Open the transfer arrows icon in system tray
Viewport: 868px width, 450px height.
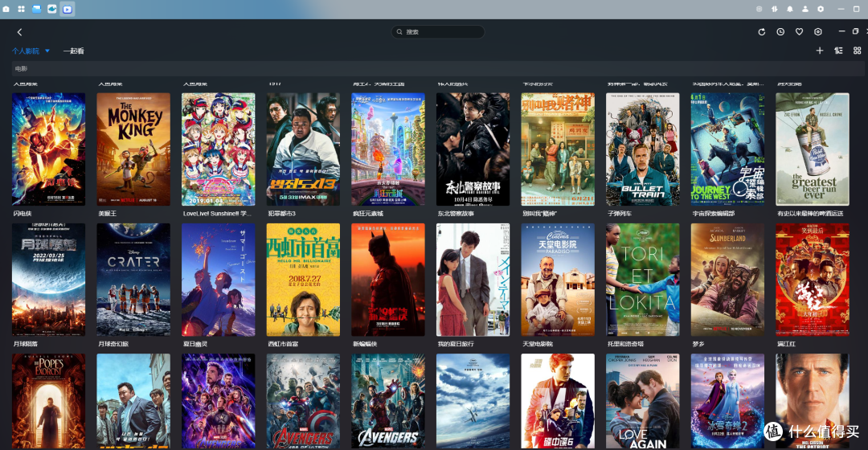coord(775,9)
